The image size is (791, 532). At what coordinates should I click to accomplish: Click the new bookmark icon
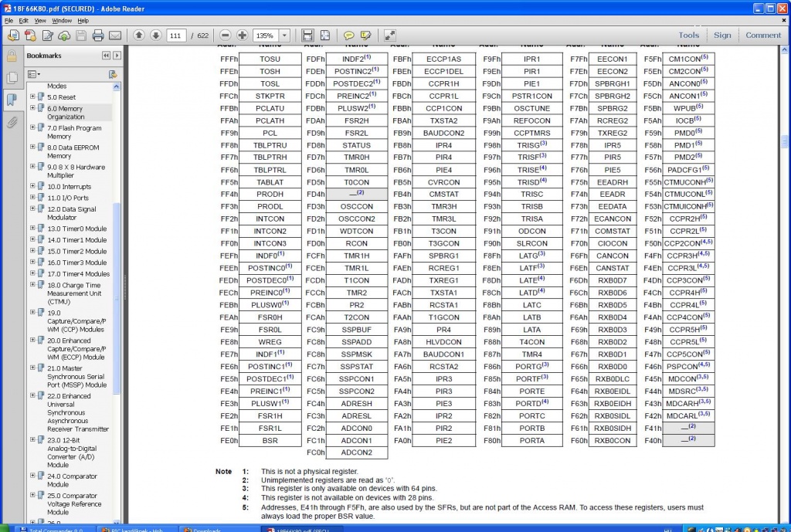pyautogui.click(x=113, y=74)
